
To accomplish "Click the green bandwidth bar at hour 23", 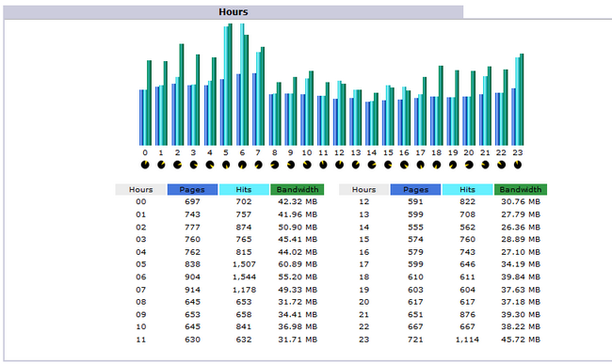I will [x=522, y=100].
